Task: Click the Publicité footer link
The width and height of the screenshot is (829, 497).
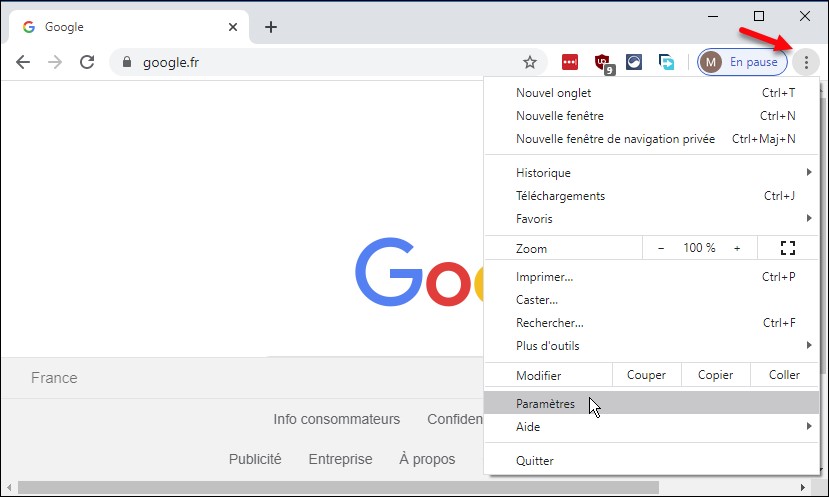Action: tap(255, 459)
